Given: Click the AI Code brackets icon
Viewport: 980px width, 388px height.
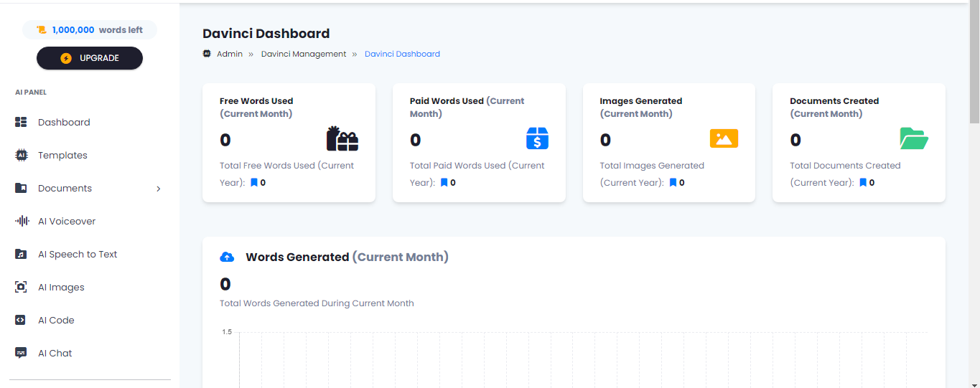Looking at the screenshot, I should 21,321.
